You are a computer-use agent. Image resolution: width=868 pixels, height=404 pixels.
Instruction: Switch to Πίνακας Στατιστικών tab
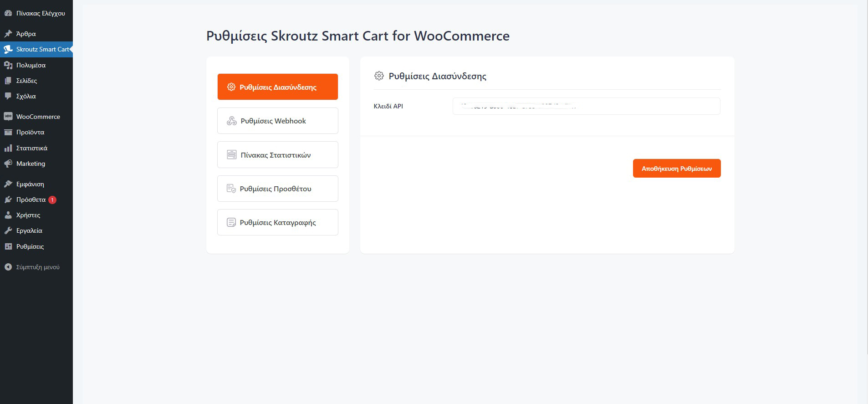(277, 155)
